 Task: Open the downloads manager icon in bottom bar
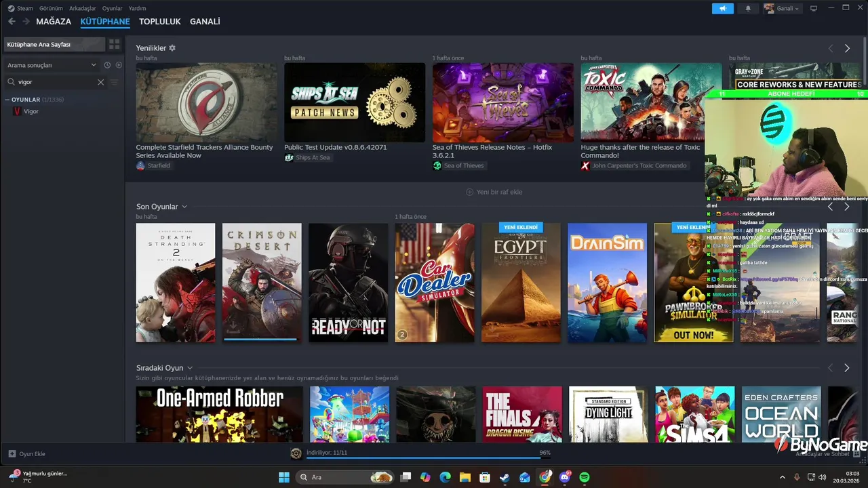(296, 453)
